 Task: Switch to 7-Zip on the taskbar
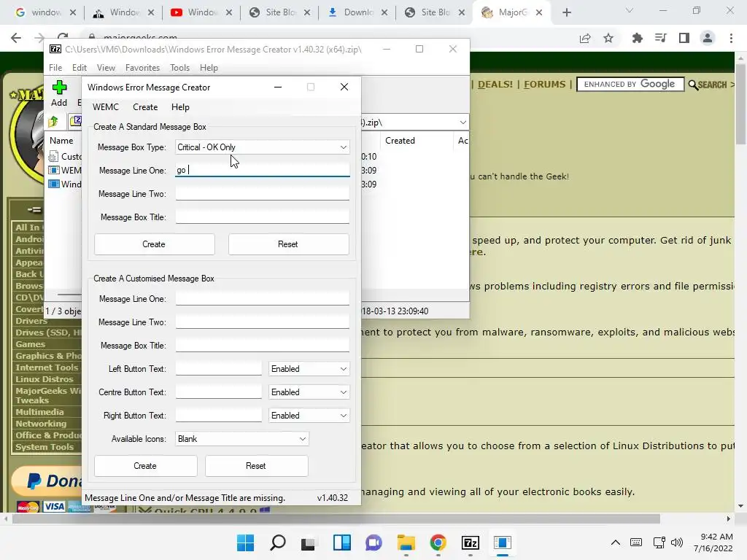[x=471, y=542]
